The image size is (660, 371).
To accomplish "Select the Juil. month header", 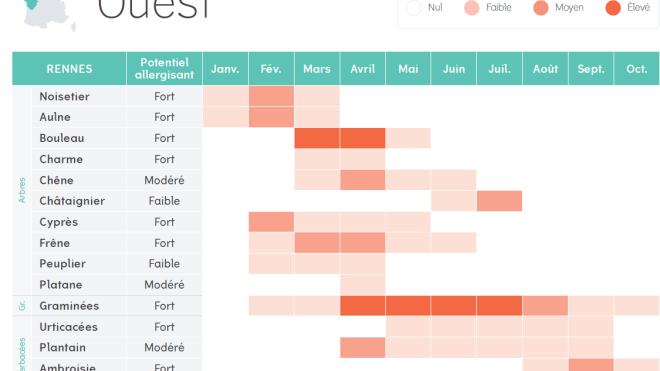I will pos(499,69).
